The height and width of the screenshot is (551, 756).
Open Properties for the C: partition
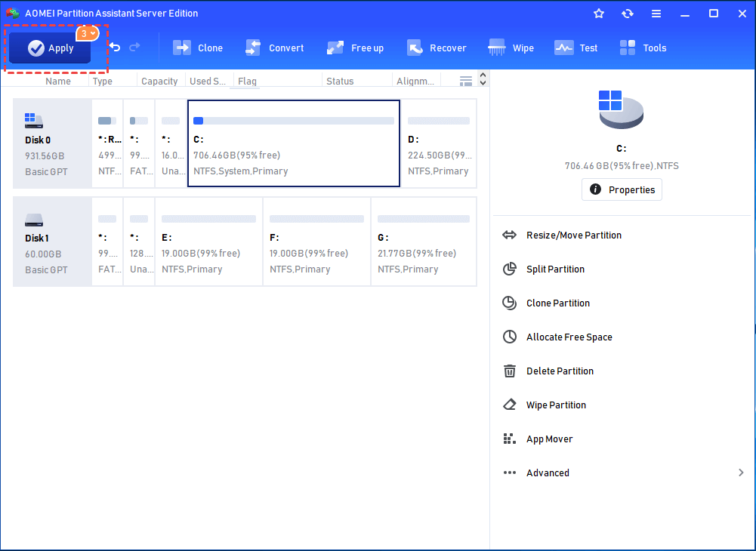coord(622,189)
